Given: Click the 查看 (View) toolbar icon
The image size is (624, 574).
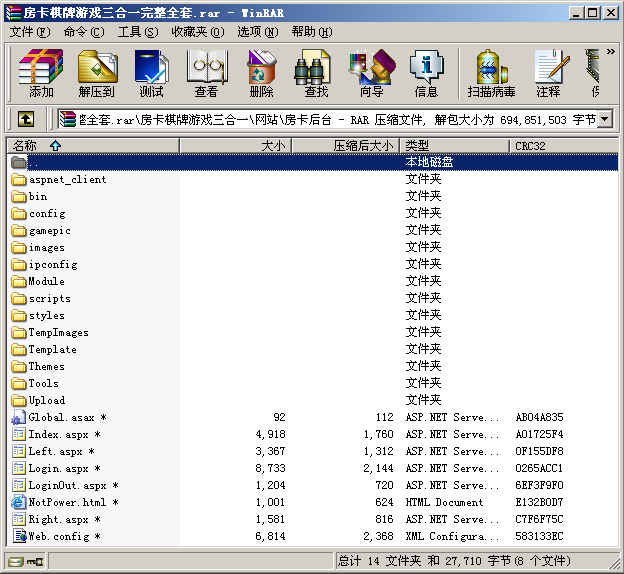Looking at the screenshot, I should pyautogui.click(x=206, y=72).
